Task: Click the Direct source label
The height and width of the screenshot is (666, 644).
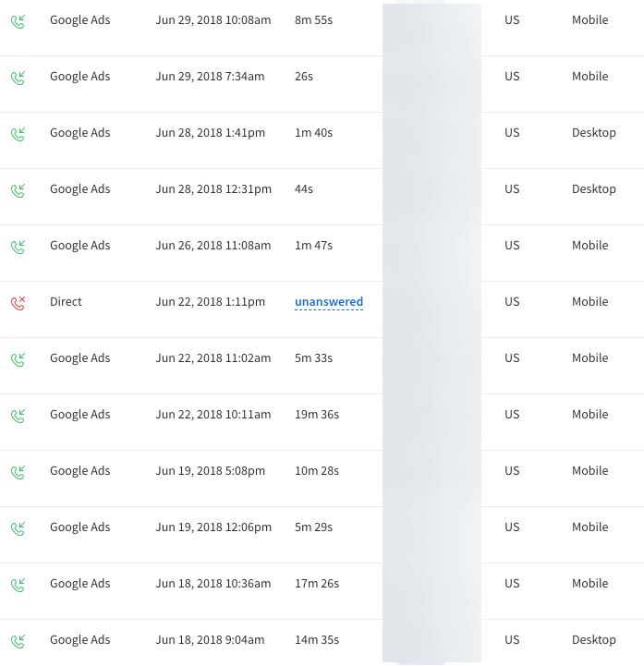Action: [x=66, y=302]
